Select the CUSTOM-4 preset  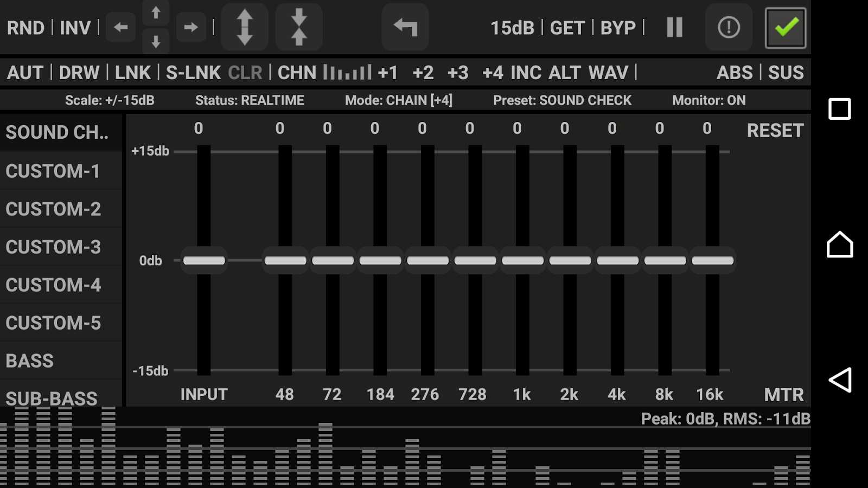tap(53, 285)
